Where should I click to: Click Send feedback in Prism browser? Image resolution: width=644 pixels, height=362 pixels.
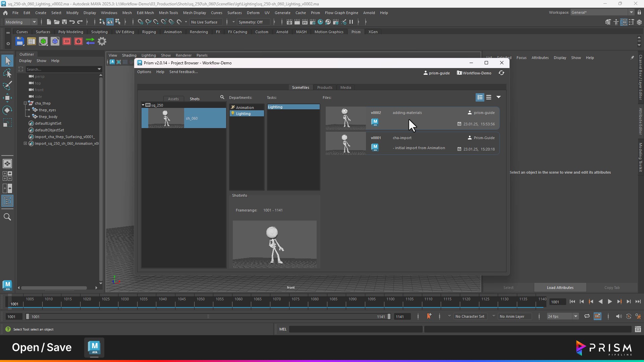click(183, 72)
